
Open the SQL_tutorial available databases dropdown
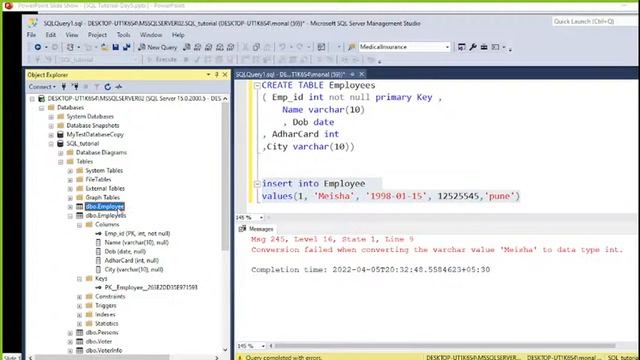tap(136, 60)
